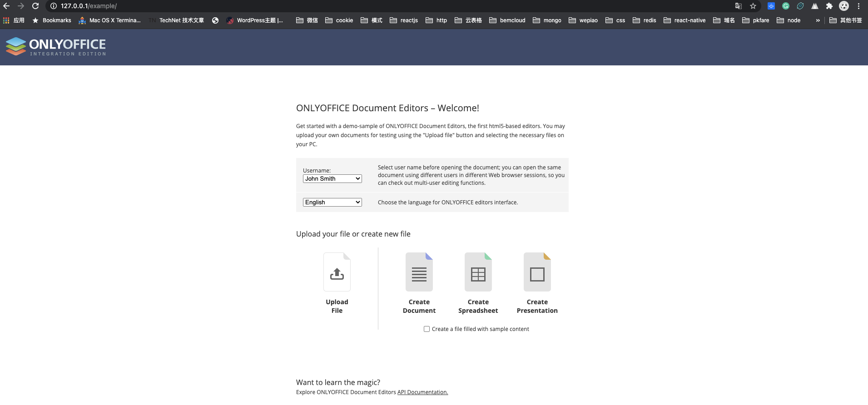Click the heading 'Upload your file or create new file'
Image resolution: width=868 pixels, height=405 pixels.
click(x=353, y=234)
